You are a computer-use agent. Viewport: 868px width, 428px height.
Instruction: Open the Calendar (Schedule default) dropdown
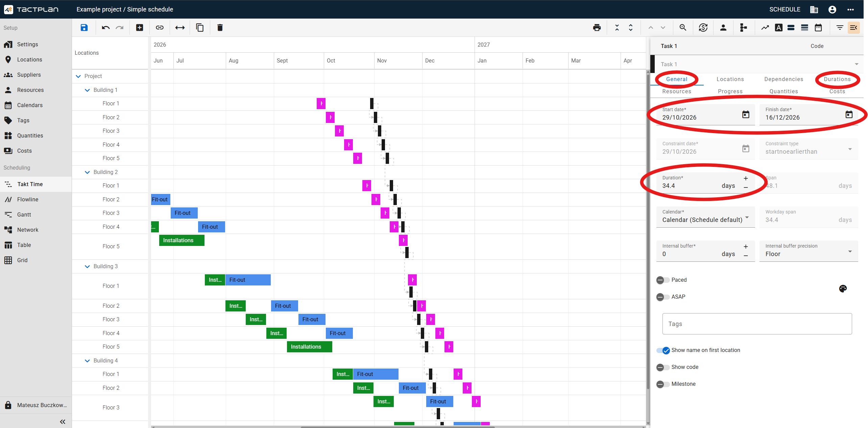click(x=705, y=217)
